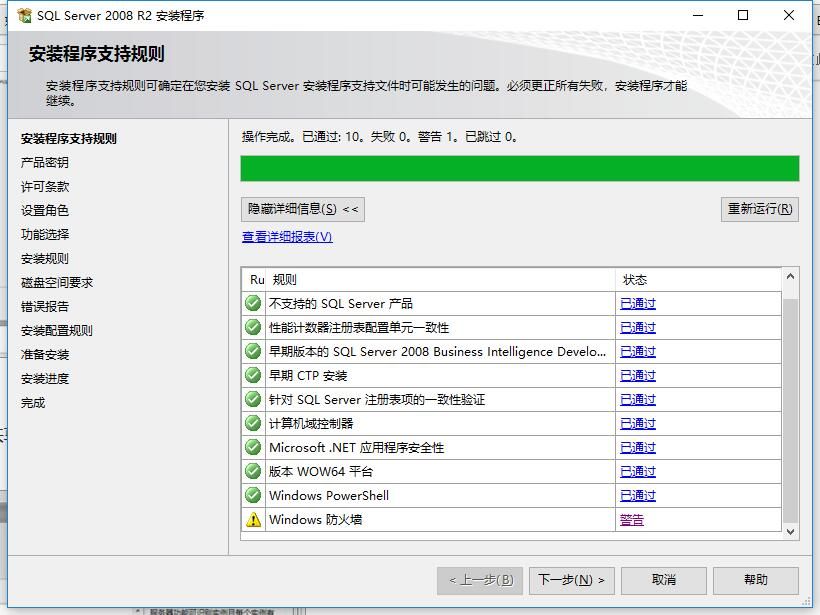This screenshot has height=615, width=820.
Task: Open 已通过 link for 计算机域控制器
Action: click(x=637, y=424)
